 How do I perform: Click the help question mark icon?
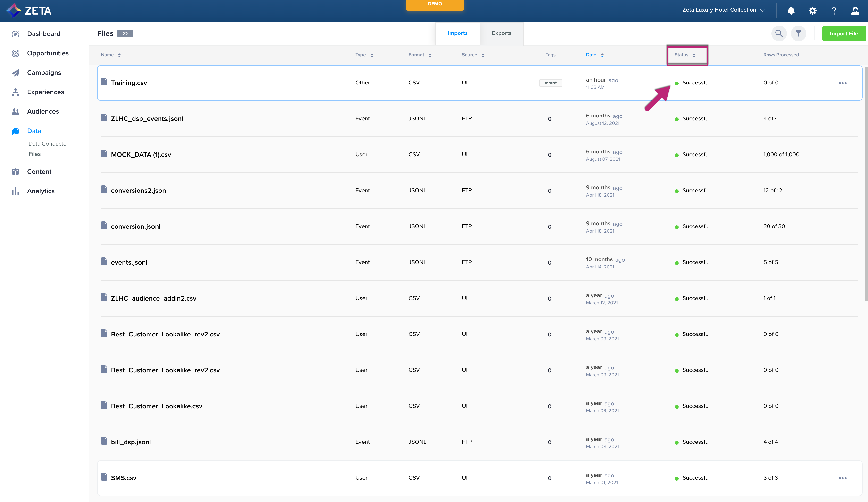[834, 10]
